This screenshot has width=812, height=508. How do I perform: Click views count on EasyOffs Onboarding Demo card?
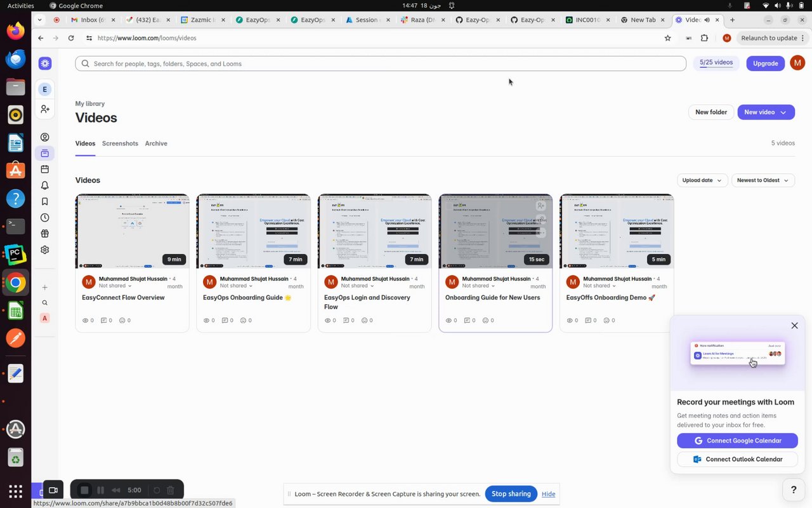point(572,321)
